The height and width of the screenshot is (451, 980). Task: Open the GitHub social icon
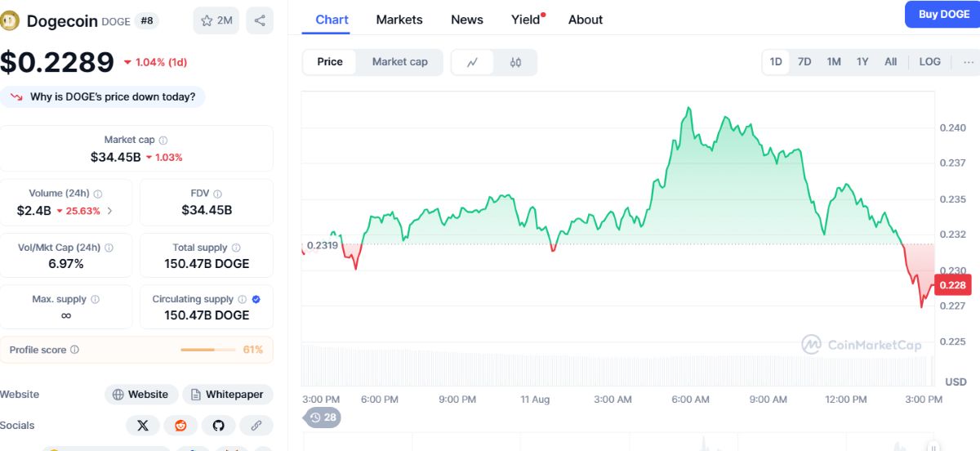pyautogui.click(x=218, y=426)
